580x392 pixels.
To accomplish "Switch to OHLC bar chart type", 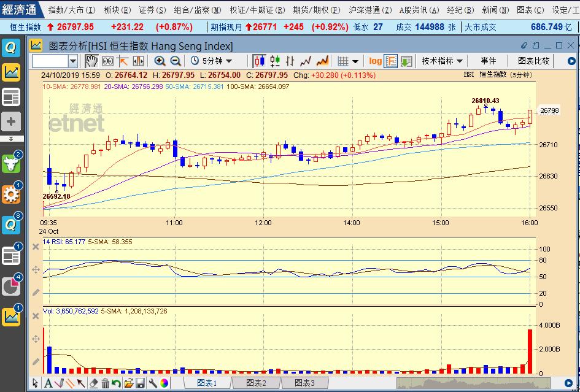I will point(290,61).
